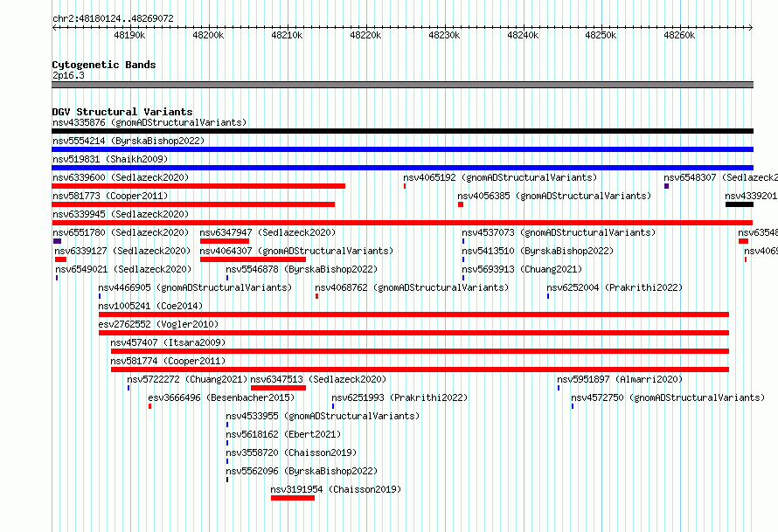Select the red nsv1005241 variant bar

413,314
